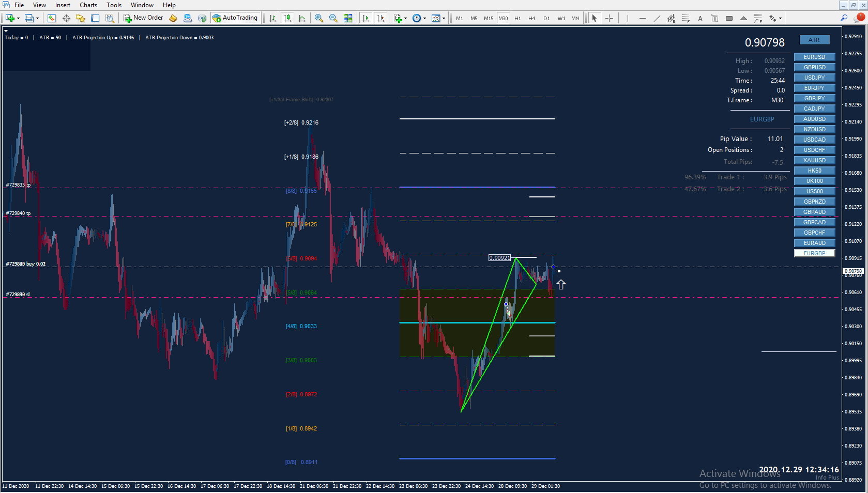Select the trendline drawing tool

657,18
